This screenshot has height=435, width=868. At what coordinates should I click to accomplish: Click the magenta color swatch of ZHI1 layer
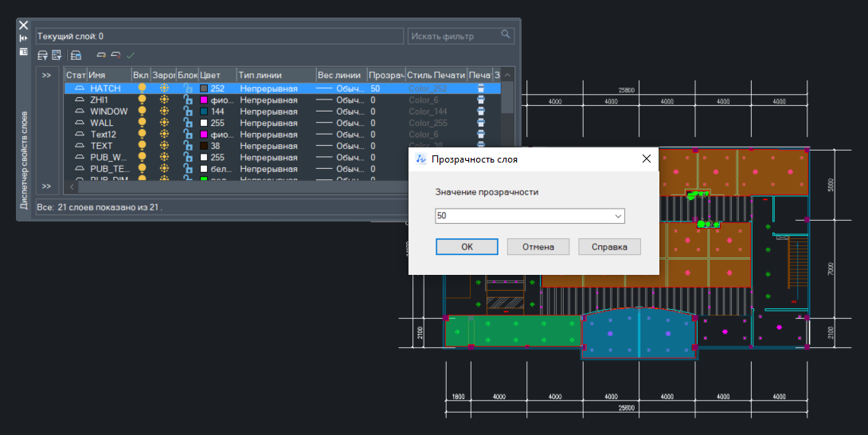tap(204, 100)
